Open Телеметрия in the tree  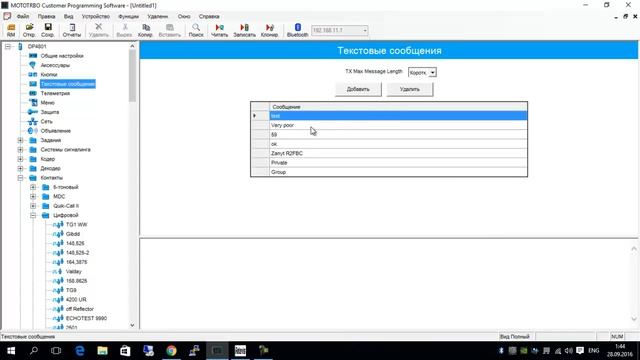(x=55, y=93)
